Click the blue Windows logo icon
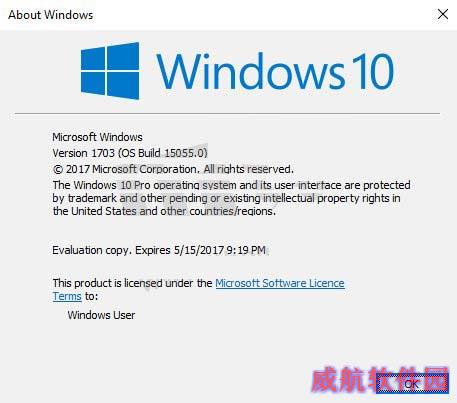 point(110,71)
